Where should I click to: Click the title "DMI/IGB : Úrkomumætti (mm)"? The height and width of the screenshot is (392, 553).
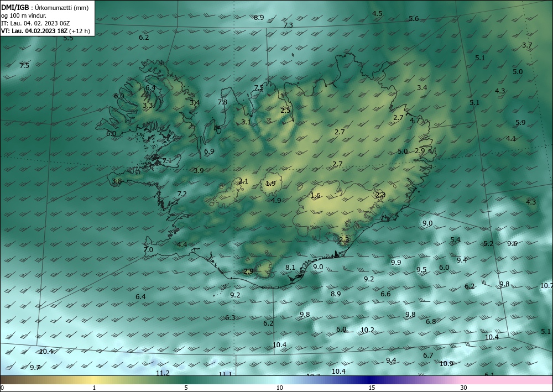tap(45, 8)
